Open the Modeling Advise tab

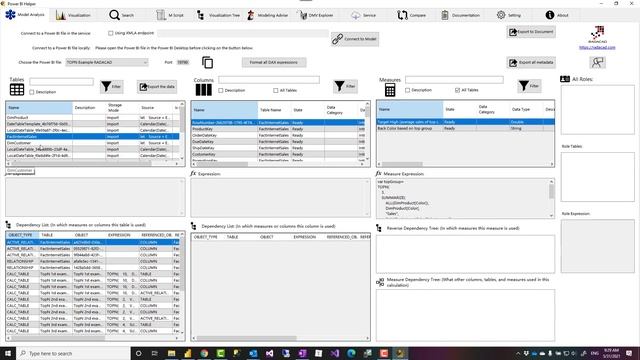[x=268, y=15]
